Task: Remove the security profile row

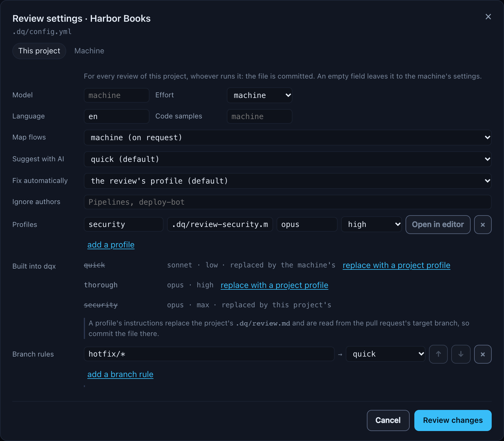Action: click(x=483, y=225)
